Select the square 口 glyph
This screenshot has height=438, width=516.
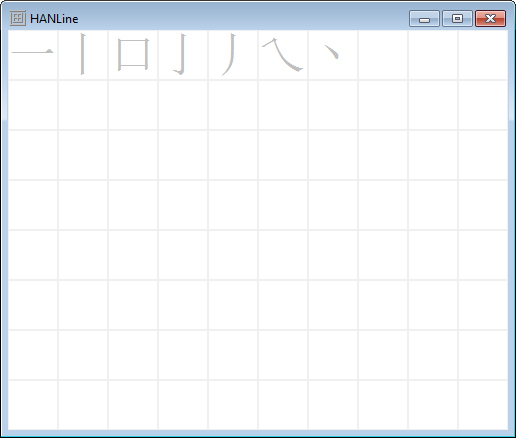(133, 54)
